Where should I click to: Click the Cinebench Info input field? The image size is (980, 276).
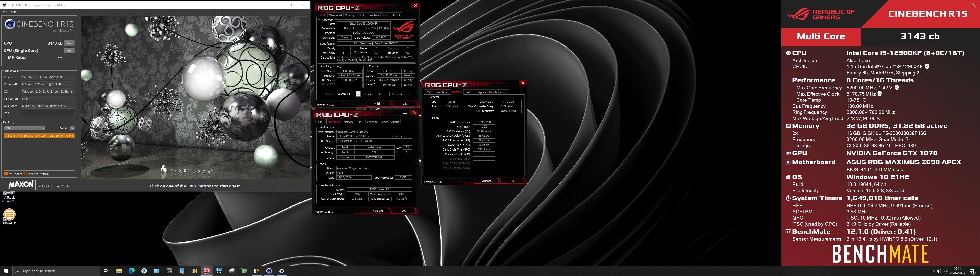point(47,113)
